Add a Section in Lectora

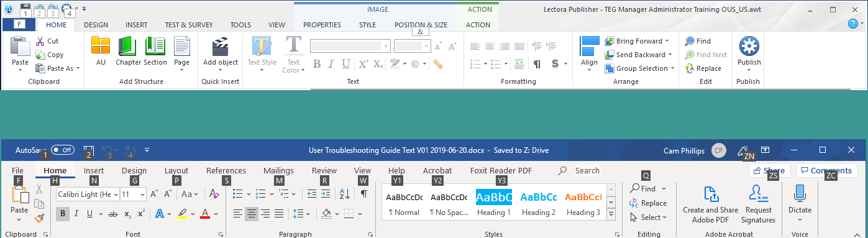click(155, 52)
